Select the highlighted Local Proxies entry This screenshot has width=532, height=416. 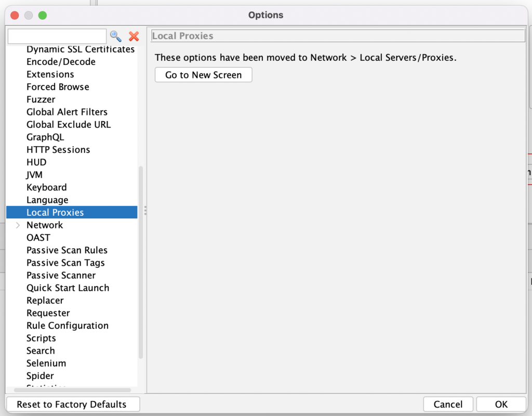tap(72, 212)
